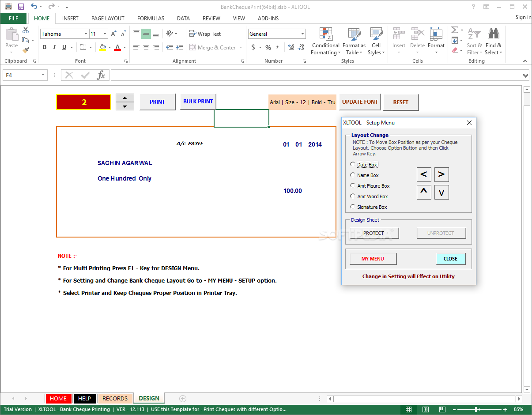Open the RECORDS sheet tab

point(115,398)
